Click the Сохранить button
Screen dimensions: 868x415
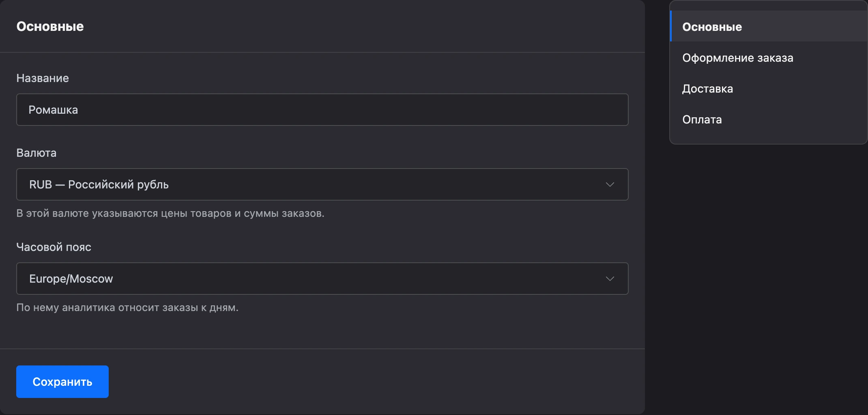(62, 382)
